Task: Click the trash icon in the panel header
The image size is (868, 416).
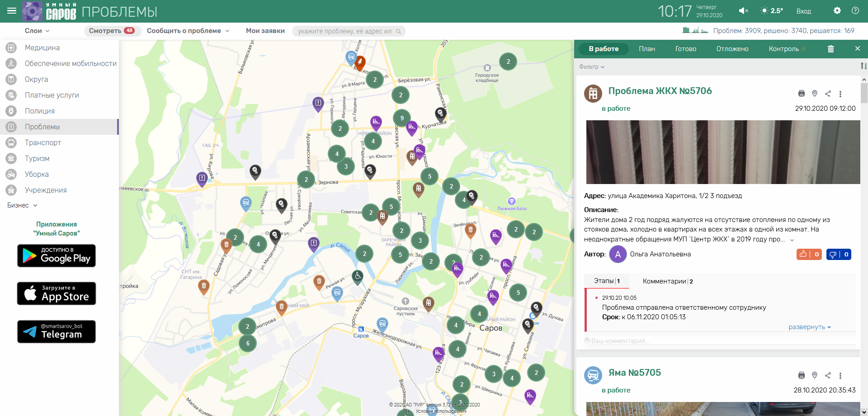Action: (x=830, y=49)
